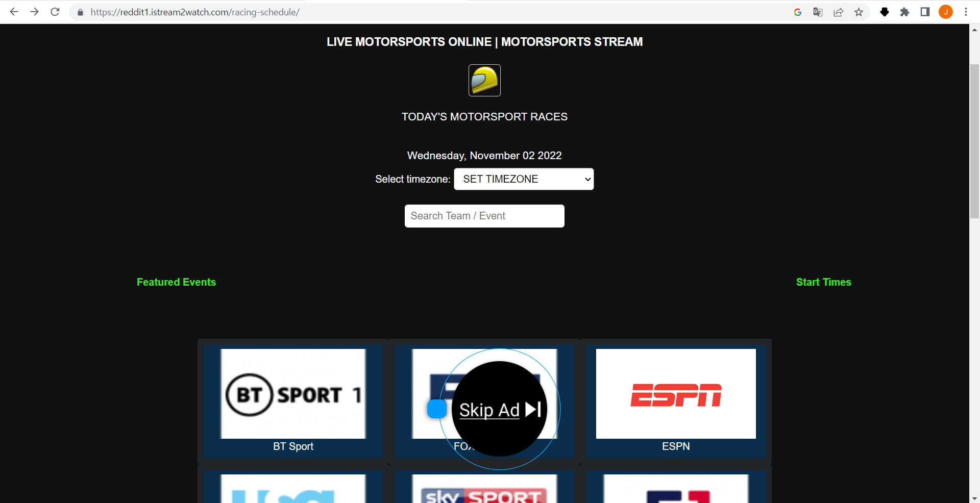
Task: Click the BT Sport label link
Action: [293, 446]
